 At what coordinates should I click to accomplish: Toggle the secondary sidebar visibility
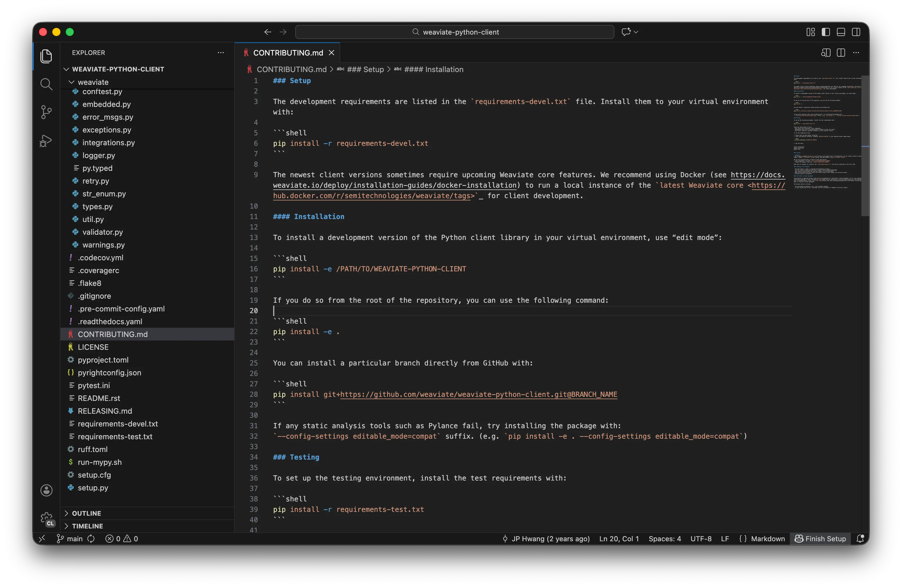coord(856,32)
